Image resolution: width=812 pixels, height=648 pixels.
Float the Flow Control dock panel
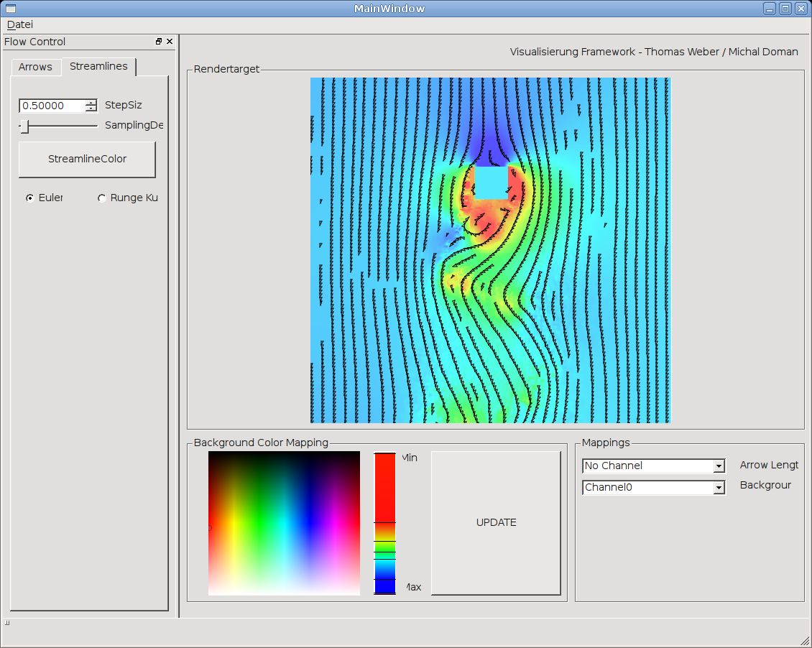pyautogui.click(x=159, y=42)
